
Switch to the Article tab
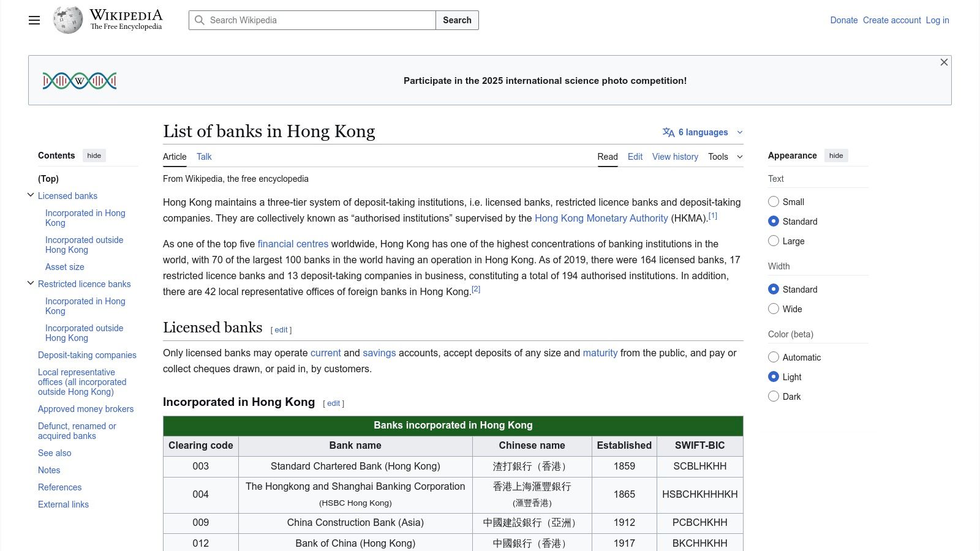click(x=175, y=157)
